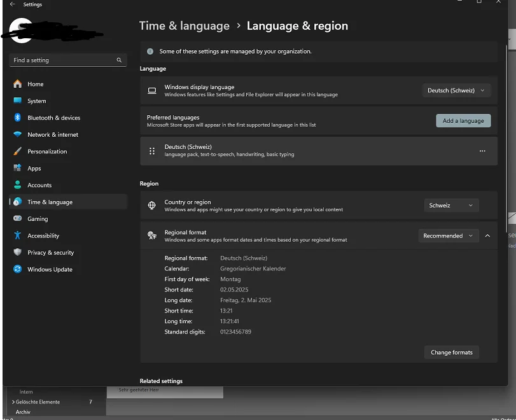Select Gaming in the sidebar
This screenshot has width=516, height=420.
point(68,218)
